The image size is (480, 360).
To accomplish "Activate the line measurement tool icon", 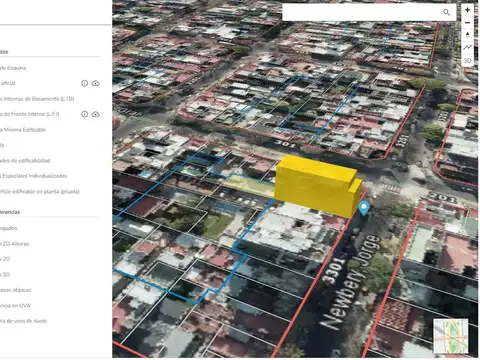I will (x=467, y=47).
